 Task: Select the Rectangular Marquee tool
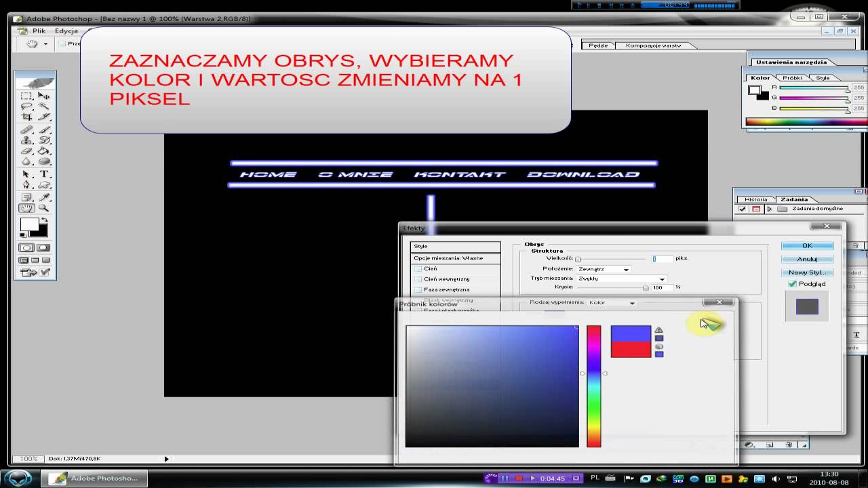point(26,96)
